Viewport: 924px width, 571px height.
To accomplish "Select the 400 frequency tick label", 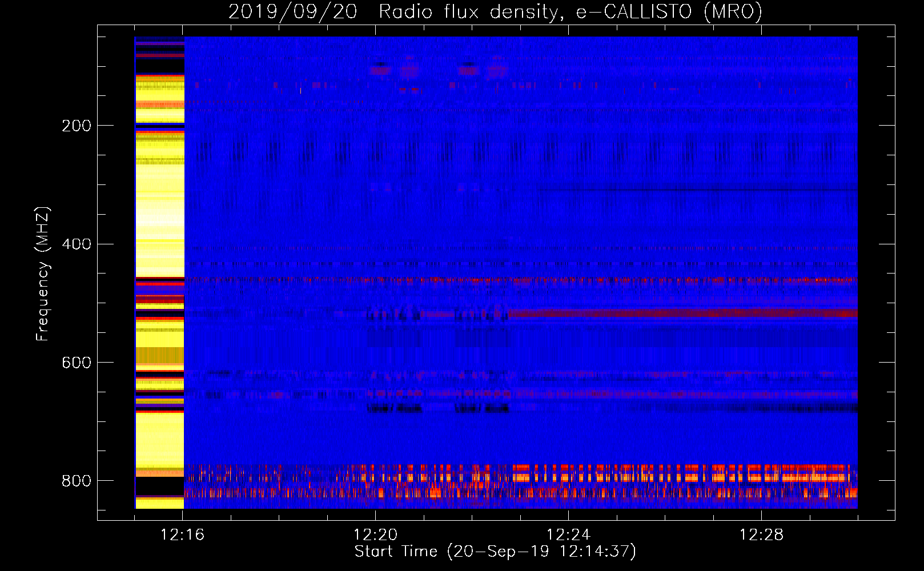I will click(77, 244).
